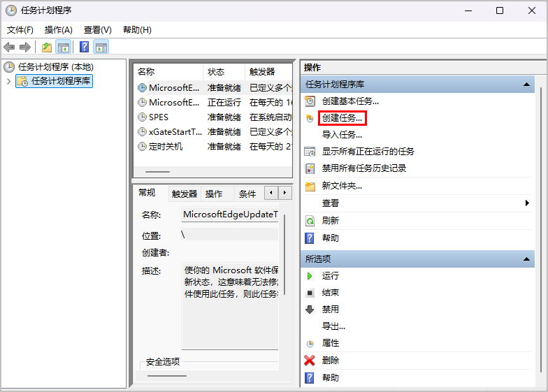
Task: Select the 定时关机 task row
Action: click(x=214, y=147)
